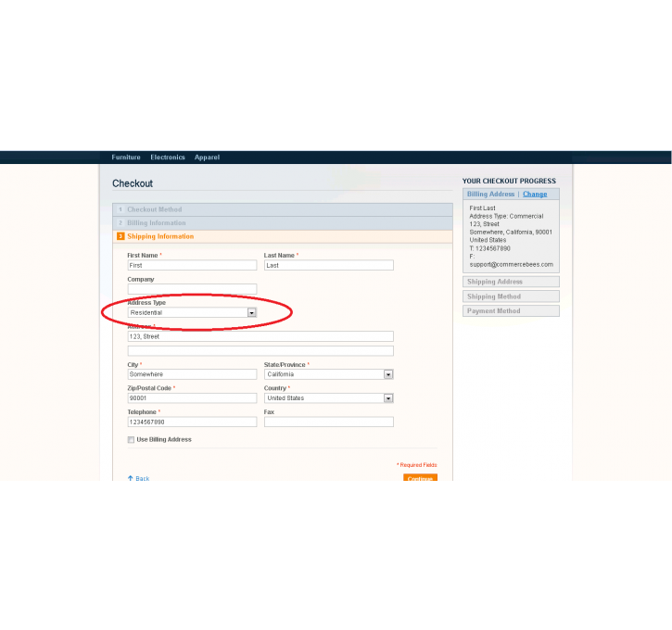Viewport: 672px width, 630px height.
Task: Click the YOUR CHECKOUT PROGRESS heading
Action: [509, 182]
